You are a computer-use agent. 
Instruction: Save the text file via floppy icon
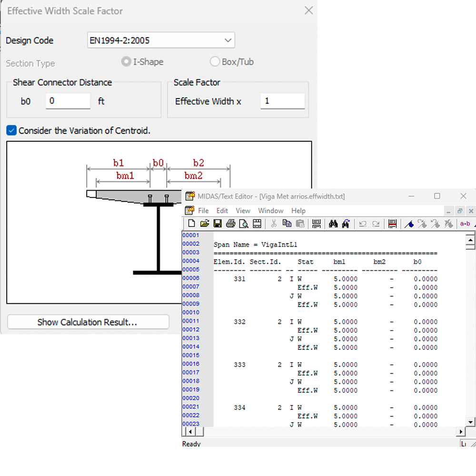point(218,224)
